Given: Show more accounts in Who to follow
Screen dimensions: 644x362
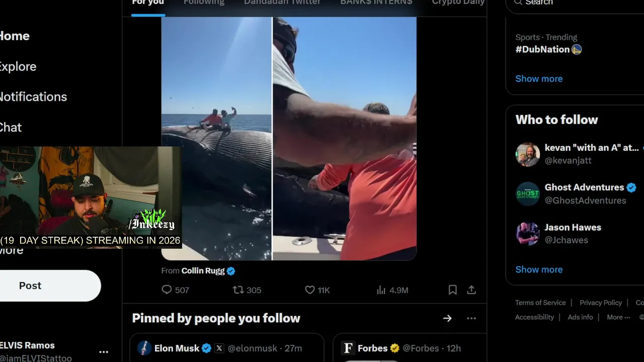Looking at the screenshot, I should coord(539,269).
